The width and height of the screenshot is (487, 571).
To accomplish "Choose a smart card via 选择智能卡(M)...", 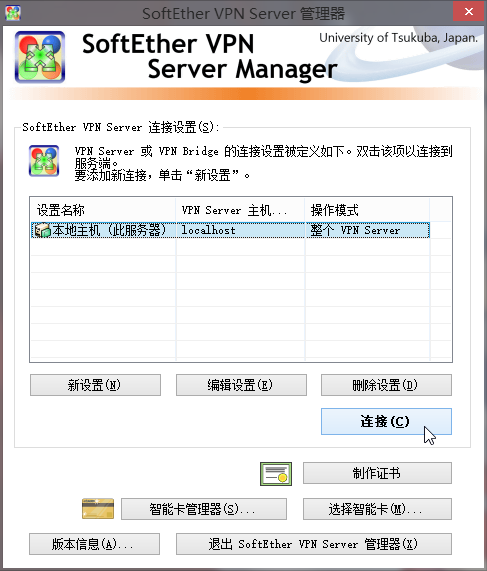I will coord(377,509).
